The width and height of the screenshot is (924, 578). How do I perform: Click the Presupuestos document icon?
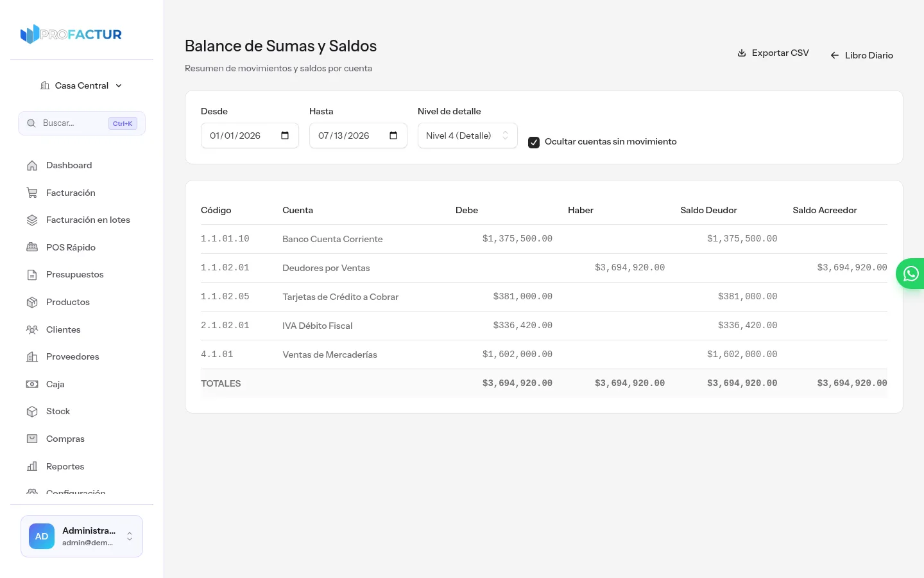click(32, 275)
